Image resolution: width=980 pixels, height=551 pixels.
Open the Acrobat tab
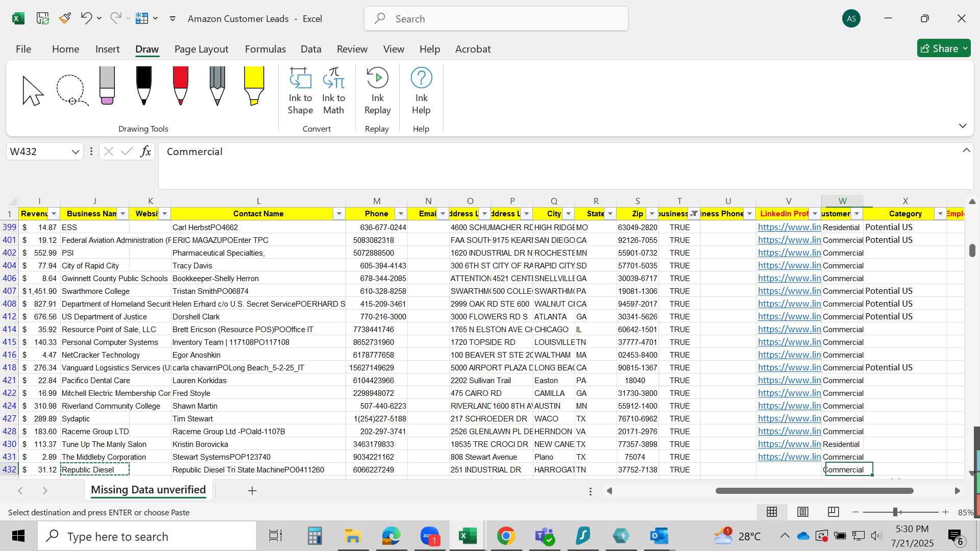tap(473, 49)
